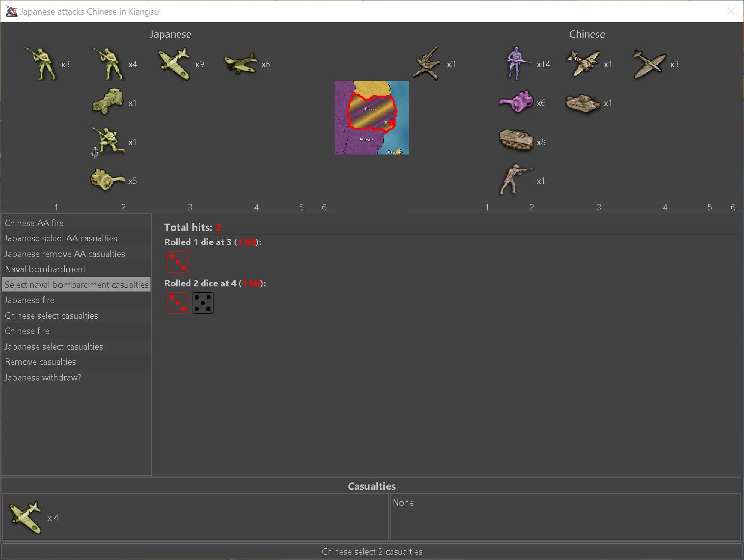
Task: Click the Japanese fighter plane x9 icon
Action: (174, 64)
